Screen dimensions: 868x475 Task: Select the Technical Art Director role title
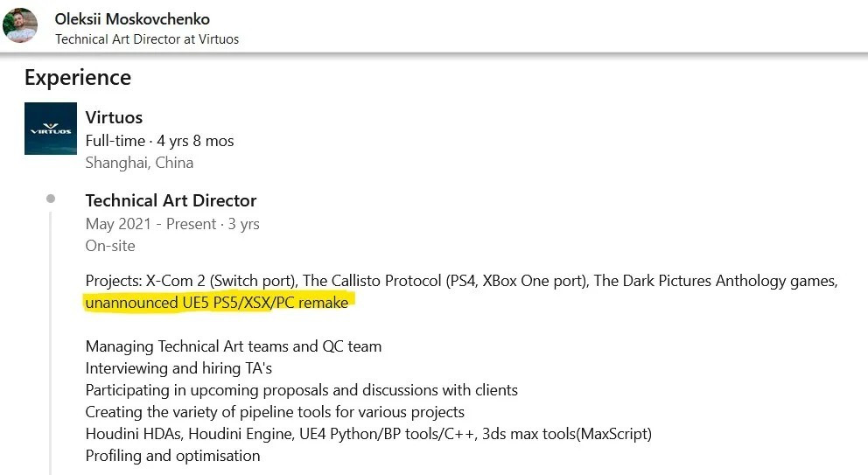pos(171,200)
